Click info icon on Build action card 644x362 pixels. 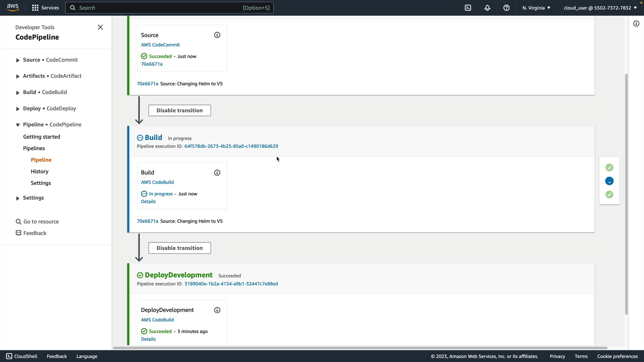tap(217, 173)
